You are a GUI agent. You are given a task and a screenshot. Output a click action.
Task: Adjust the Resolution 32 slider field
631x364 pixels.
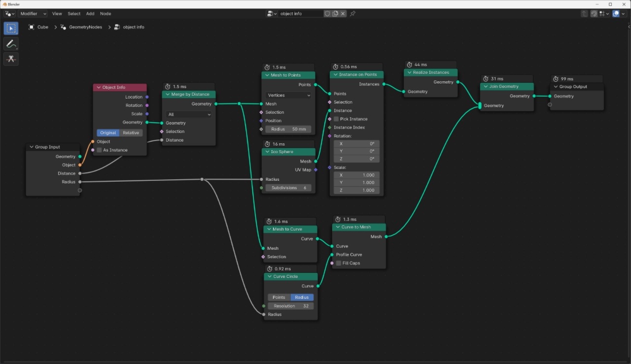(x=291, y=306)
